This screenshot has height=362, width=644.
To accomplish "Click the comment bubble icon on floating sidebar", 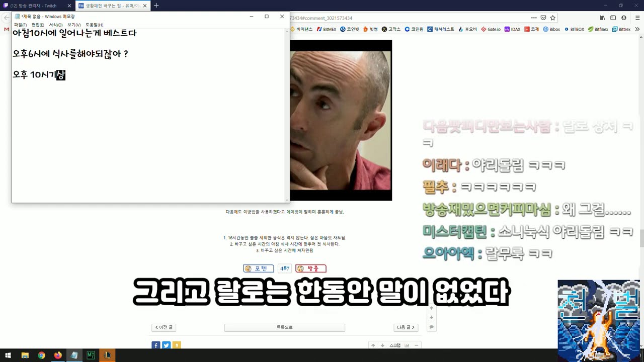I will point(431,327).
